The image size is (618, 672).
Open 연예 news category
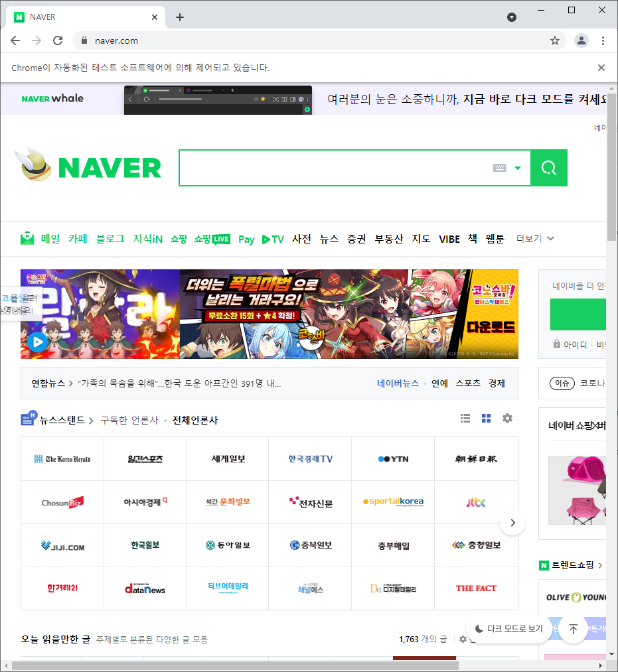439,383
